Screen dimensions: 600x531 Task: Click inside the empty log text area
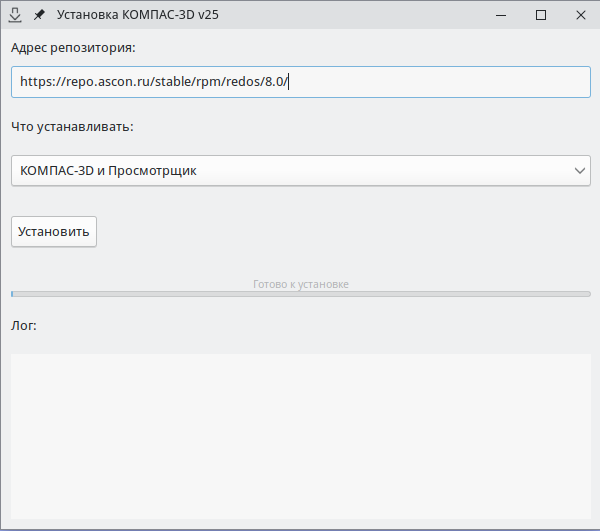[x=301, y=436]
